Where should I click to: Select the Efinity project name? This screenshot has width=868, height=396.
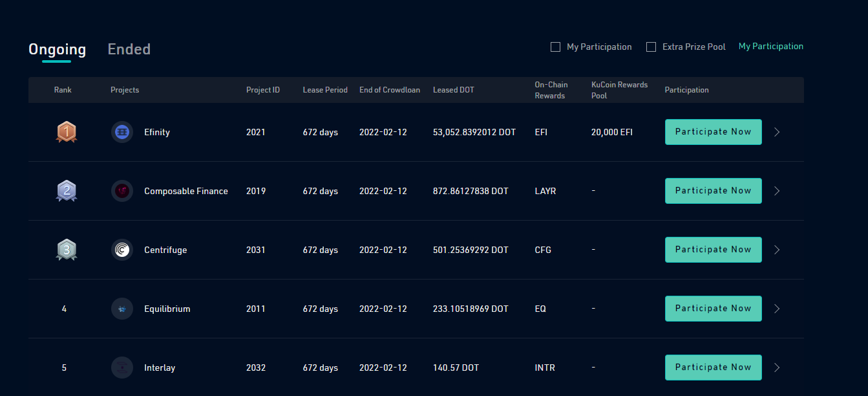point(157,132)
